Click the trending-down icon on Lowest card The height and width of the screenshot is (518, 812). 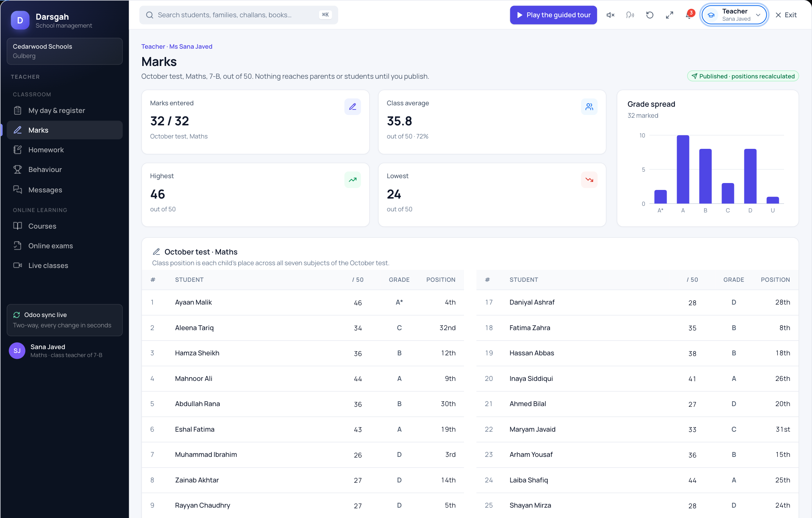coord(589,180)
